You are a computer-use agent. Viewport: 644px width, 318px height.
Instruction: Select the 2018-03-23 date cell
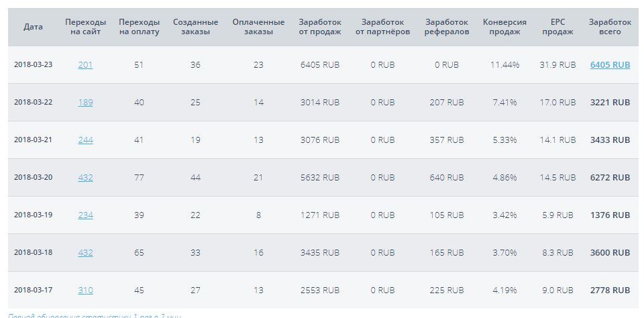pyautogui.click(x=34, y=65)
